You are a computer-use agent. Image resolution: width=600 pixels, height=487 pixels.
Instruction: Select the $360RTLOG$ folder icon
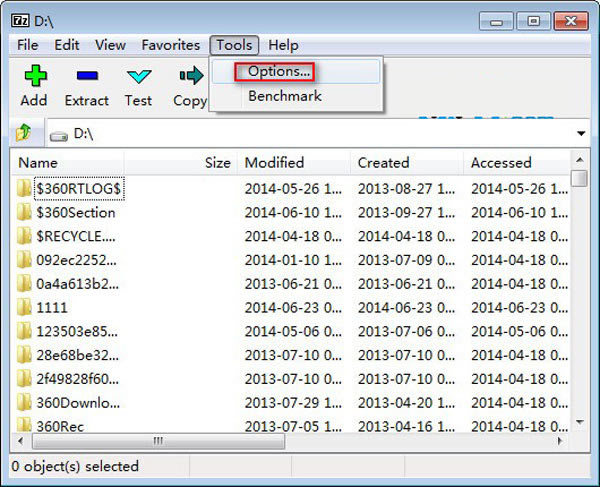coord(25,187)
